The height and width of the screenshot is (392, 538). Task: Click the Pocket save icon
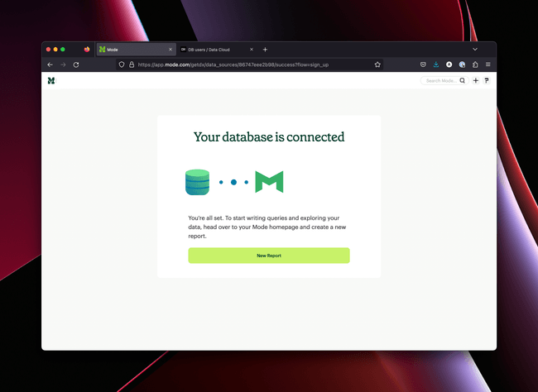(x=423, y=65)
